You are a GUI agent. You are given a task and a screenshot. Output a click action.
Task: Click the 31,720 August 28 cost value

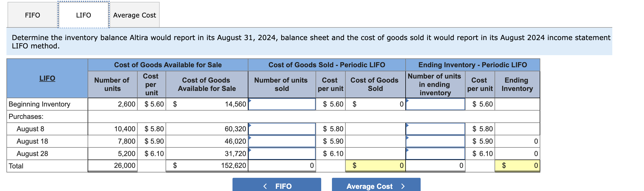coord(235,154)
